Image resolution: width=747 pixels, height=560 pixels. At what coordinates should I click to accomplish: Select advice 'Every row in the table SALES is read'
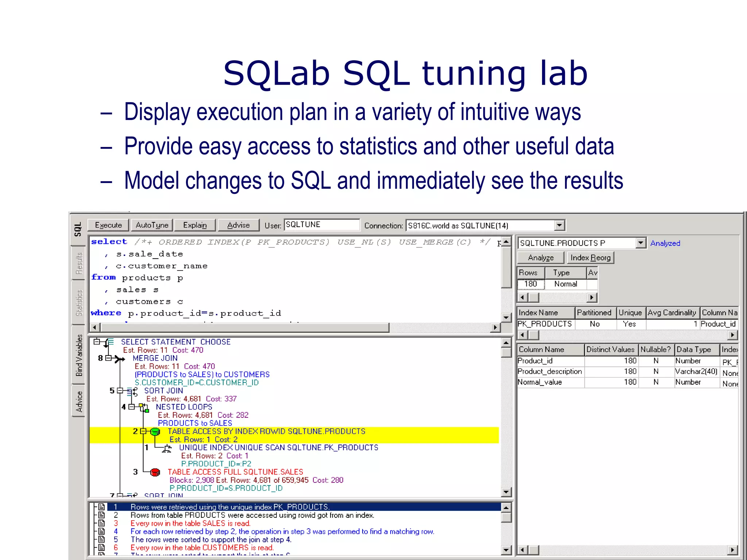click(190, 523)
